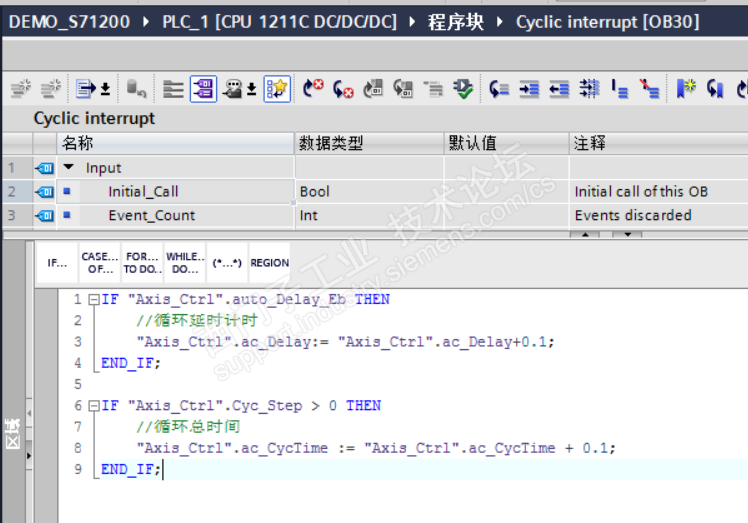Image resolution: width=748 pixels, height=523 pixels.
Task: Collapse the Input section in interface table
Action: (x=69, y=167)
